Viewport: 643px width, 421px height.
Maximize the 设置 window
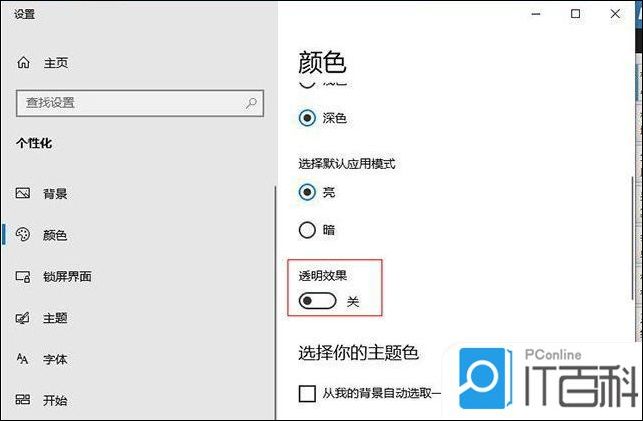pos(575,14)
